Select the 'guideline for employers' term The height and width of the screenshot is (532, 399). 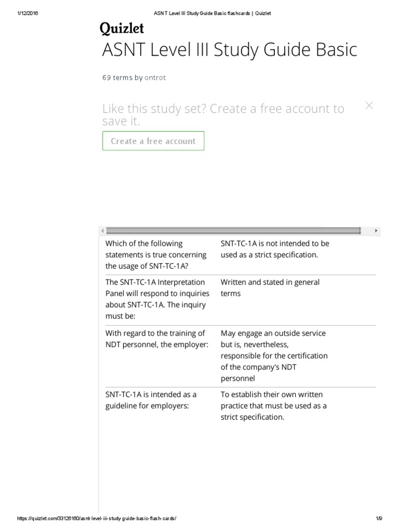coord(151,400)
